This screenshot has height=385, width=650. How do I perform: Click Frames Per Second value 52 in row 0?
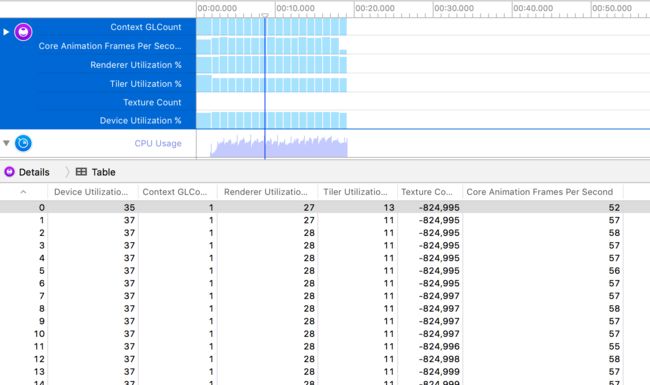(614, 207)
